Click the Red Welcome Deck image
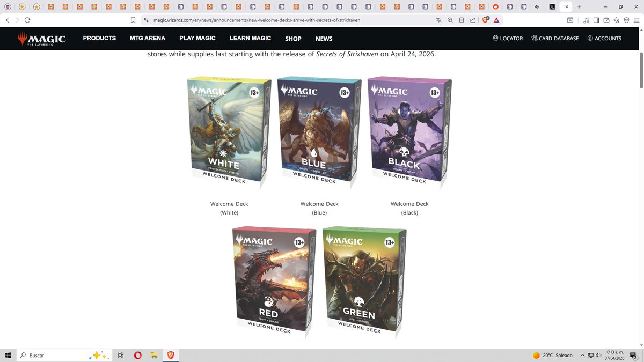 click(x=274, y=282)
